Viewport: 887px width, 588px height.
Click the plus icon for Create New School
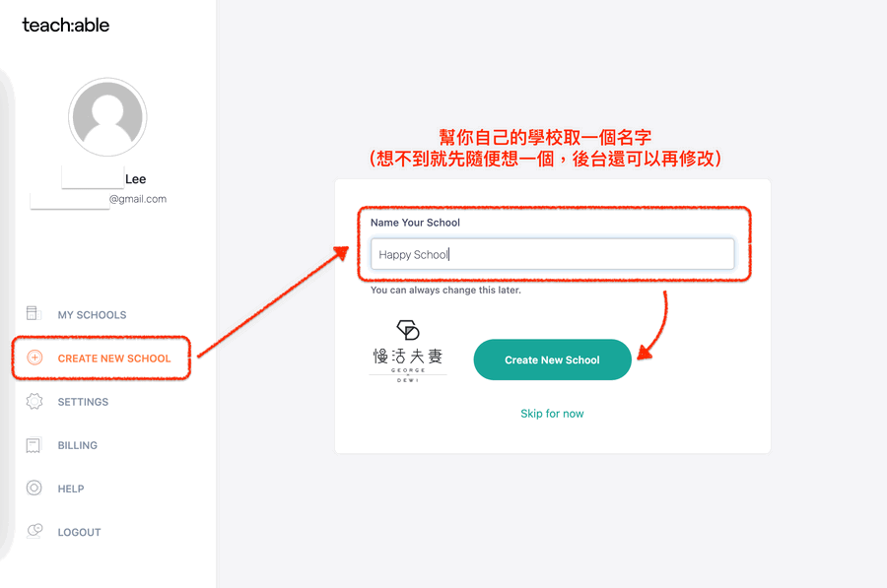(x=34, y=358)
